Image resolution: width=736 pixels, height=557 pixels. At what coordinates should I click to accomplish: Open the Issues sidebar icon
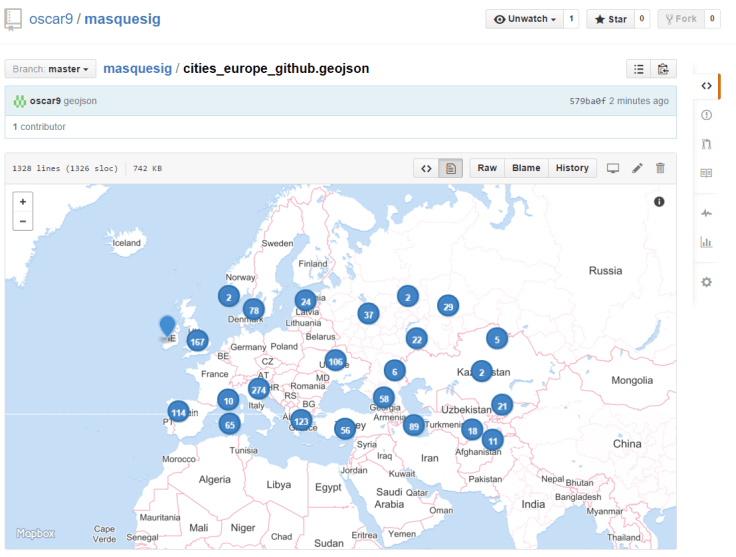(x=706, y=115)
